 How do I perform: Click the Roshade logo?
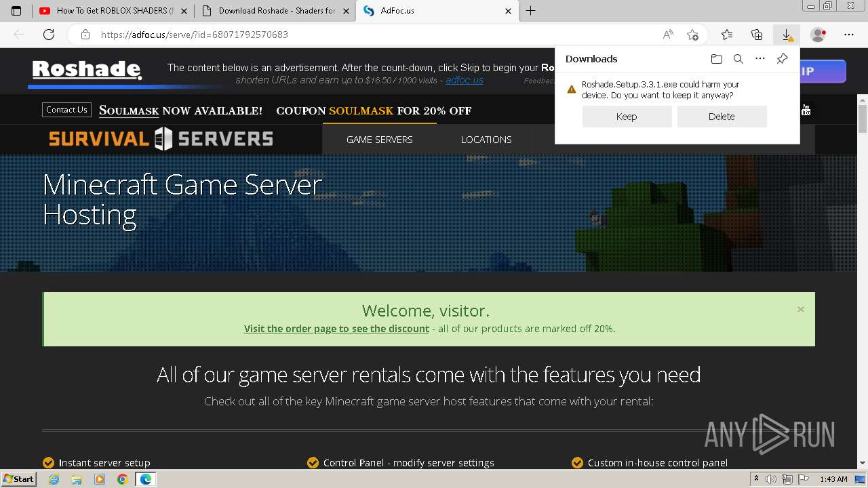coord(87,70)
